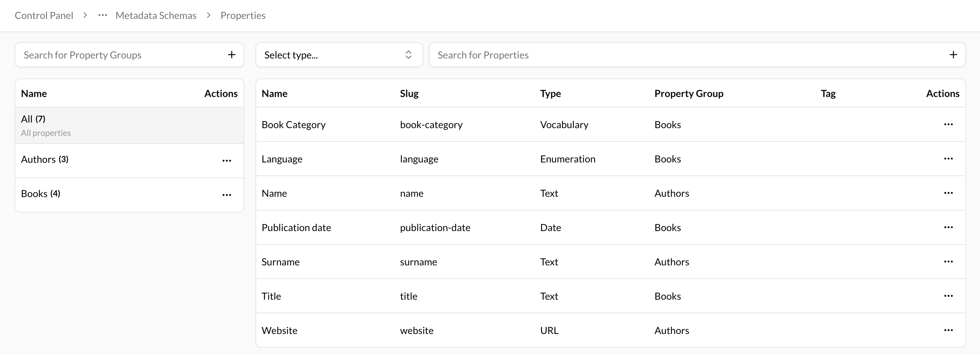The height and width of the screenshot is (355, 980).
Task: Click the Name column header in the properties table
Action: pos(274,93)
